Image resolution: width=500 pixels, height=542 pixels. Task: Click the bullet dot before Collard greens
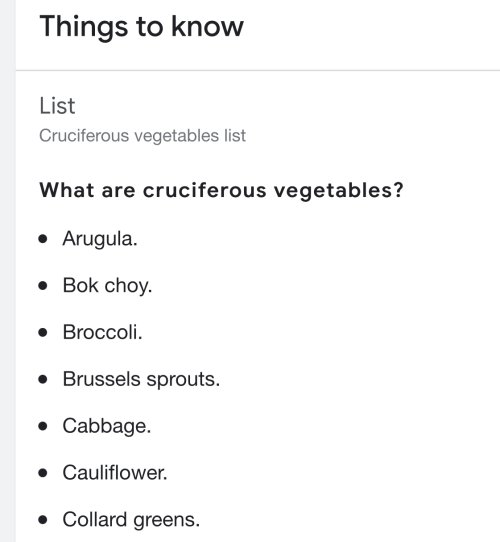pos(43,520)
